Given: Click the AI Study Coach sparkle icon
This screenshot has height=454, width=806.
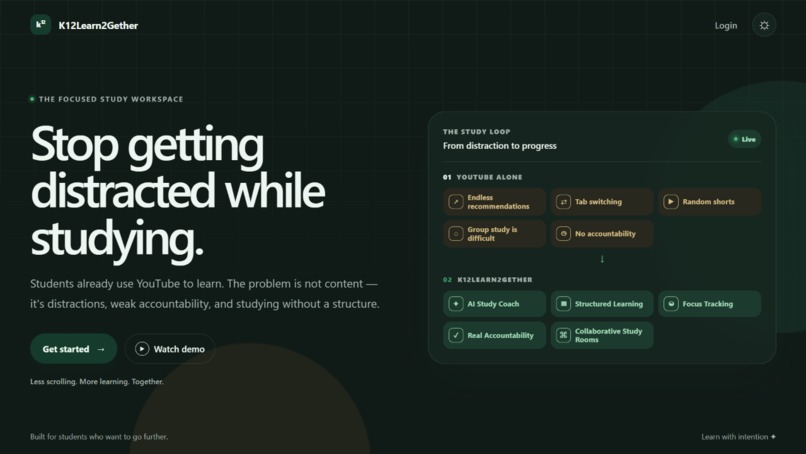Looking at the screenshot, I should 456,304.
